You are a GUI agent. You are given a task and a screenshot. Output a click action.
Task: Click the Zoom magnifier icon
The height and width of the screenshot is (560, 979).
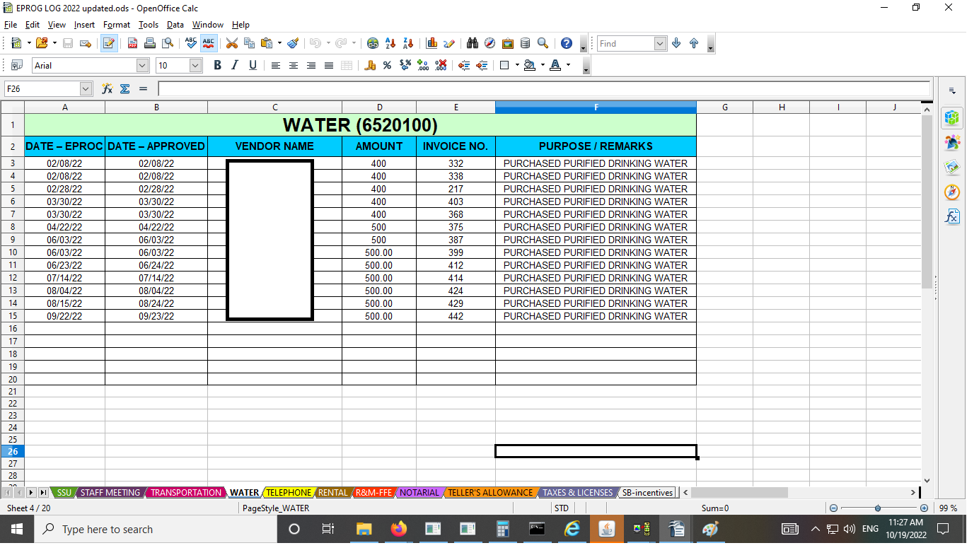[543, 43]
